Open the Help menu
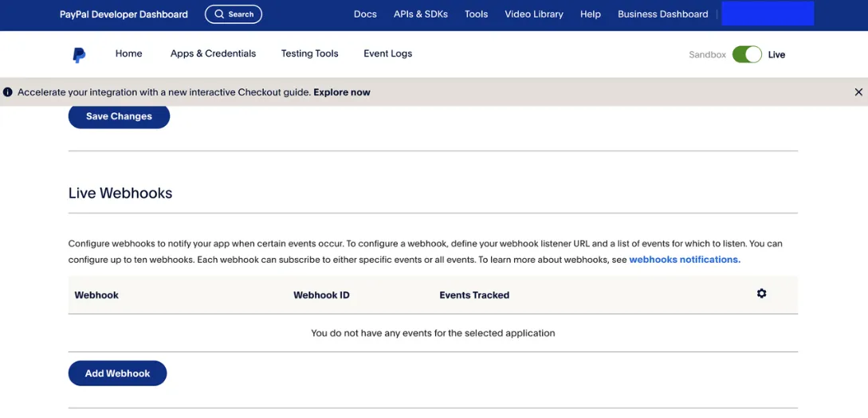Viewport: 868px width, 418px height. tap(590, 14)
